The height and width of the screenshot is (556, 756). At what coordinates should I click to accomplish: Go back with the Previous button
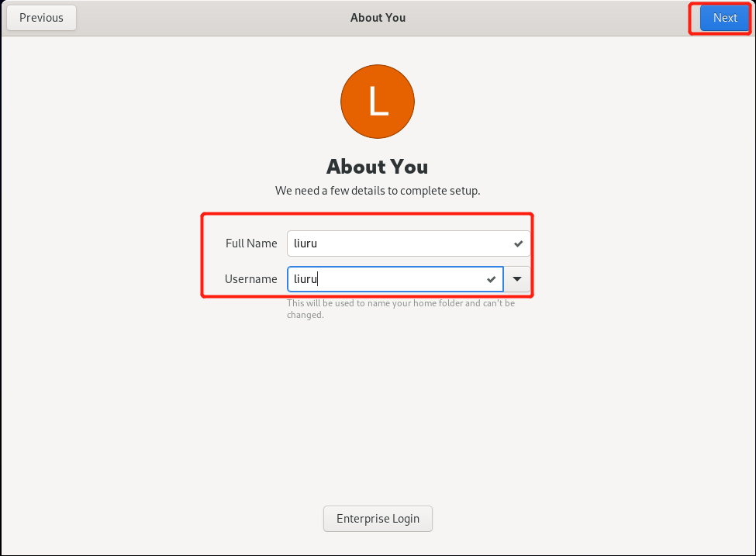tap(41, 18)
